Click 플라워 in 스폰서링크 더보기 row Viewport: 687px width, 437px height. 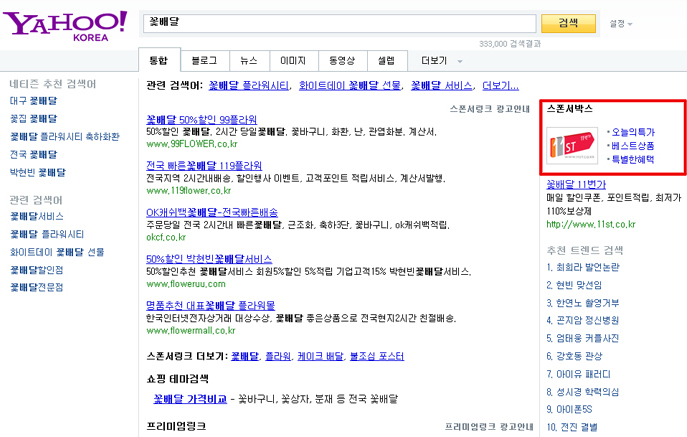pos(278,356)
